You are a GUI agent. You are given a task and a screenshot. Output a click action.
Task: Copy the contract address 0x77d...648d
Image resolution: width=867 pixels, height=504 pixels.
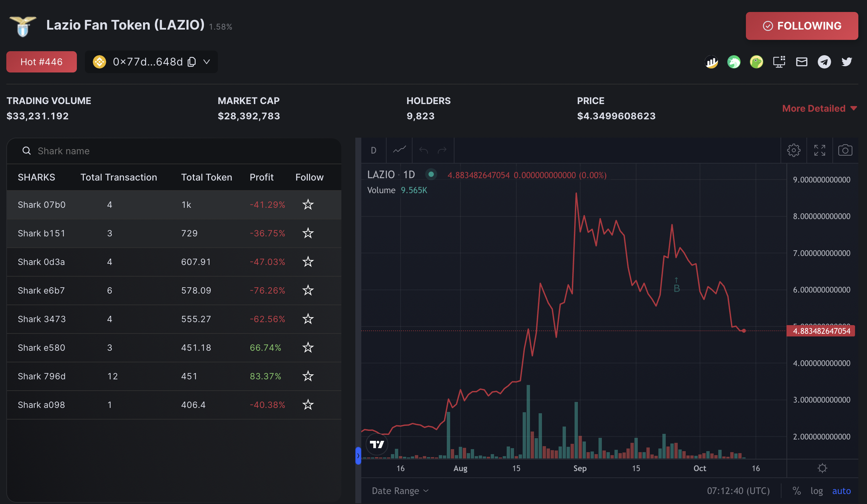tap(192, 62)
